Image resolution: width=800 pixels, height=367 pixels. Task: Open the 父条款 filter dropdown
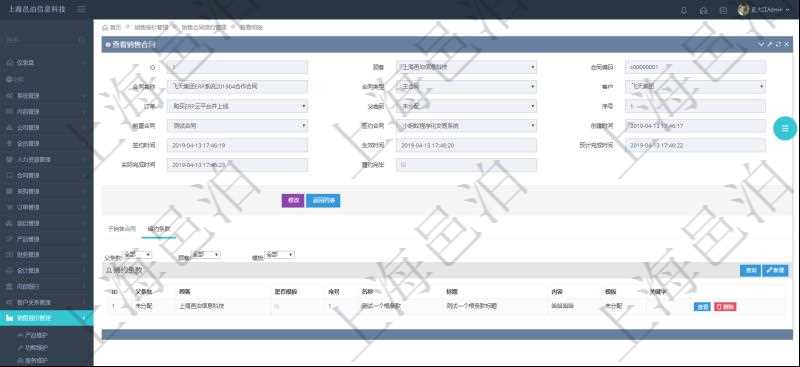tap(138, 254)
